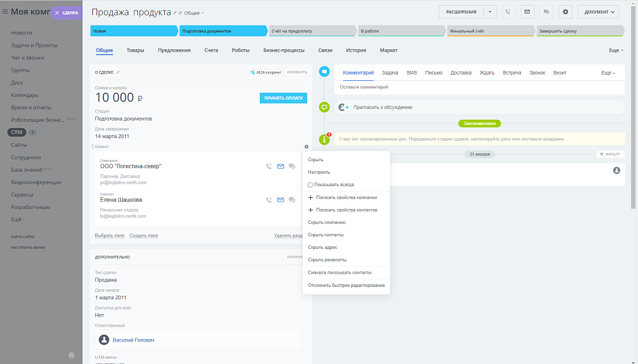Switch to the Товары tab
The height and width of the screenshot is (364, 638).
[135, 50]
